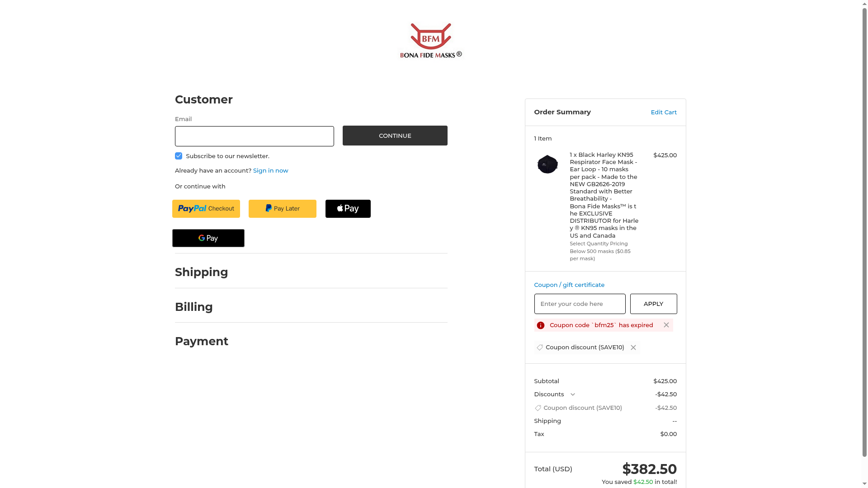Pay with Apple Pay button
868x488 pixels.
(348, 209)
